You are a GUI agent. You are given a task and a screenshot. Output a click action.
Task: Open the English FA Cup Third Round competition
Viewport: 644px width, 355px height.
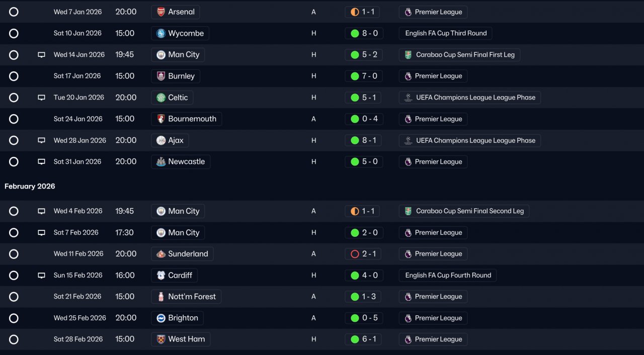tap(446, 33)
